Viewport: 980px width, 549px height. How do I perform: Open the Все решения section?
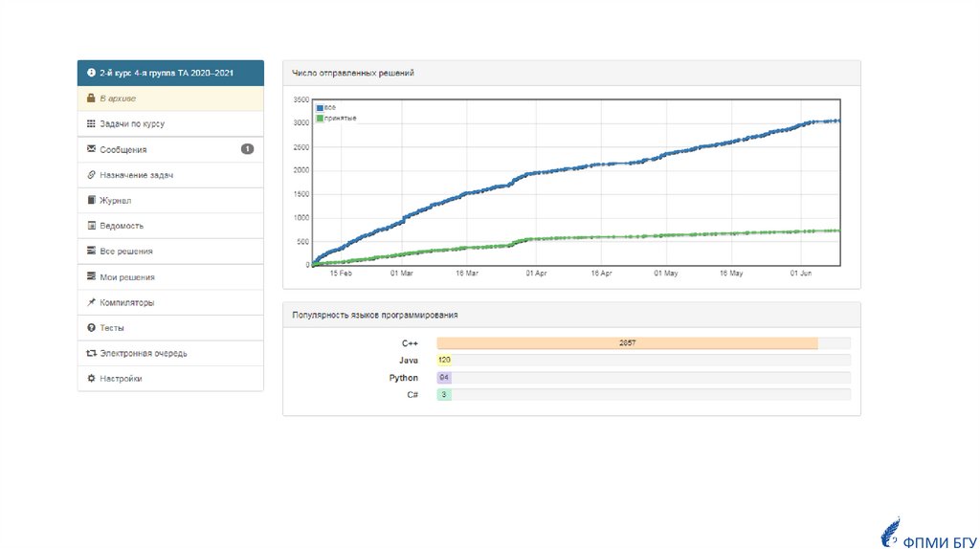(125, 252)
